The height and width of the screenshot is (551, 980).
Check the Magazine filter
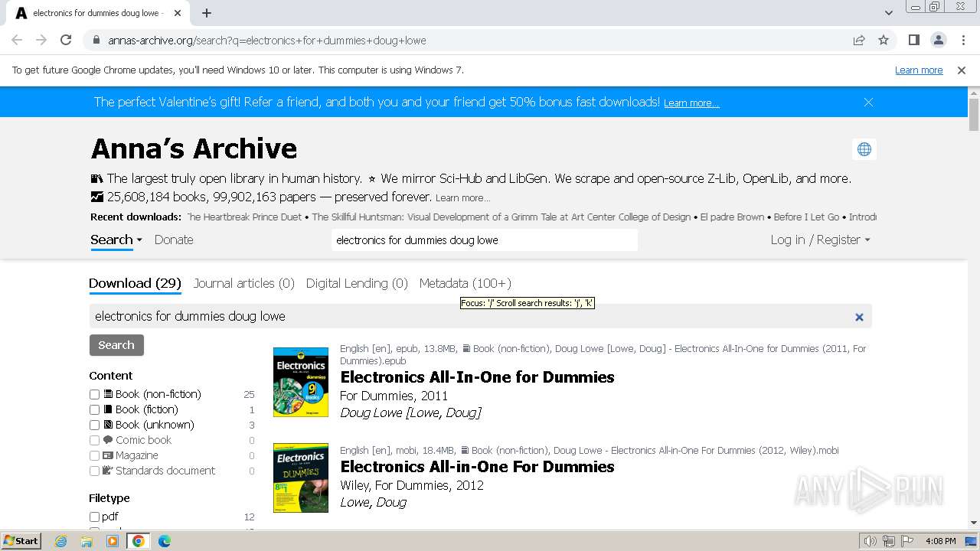[x=94, y=456]
